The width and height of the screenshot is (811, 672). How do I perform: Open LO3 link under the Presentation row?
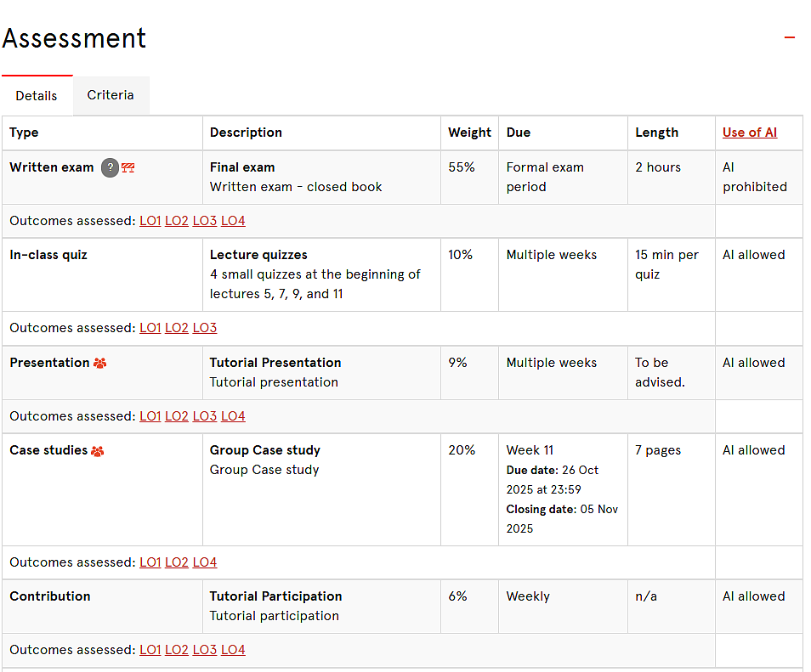tap(204, 416)
